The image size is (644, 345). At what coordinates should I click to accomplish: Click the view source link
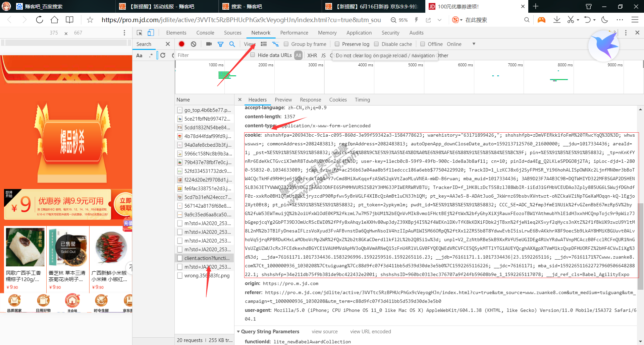324,332
